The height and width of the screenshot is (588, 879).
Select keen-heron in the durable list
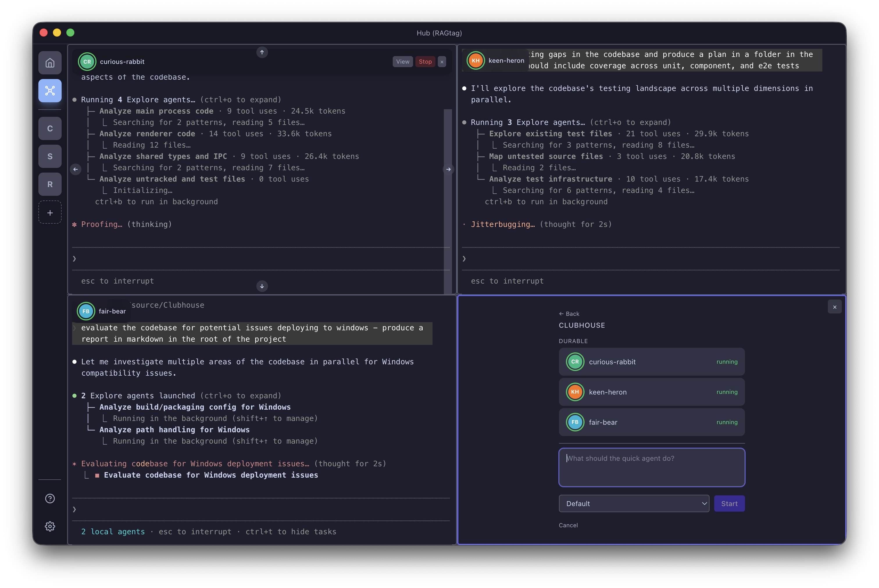click(652, 392)
